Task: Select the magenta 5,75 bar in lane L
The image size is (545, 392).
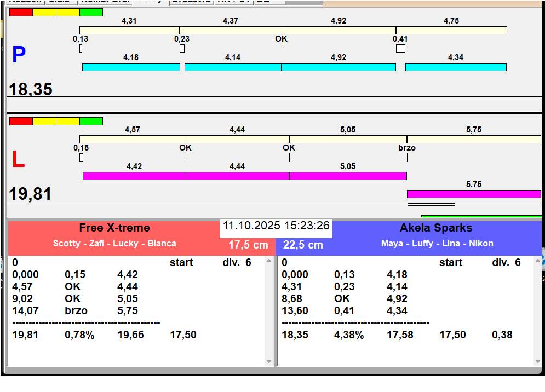Action: 473,194
